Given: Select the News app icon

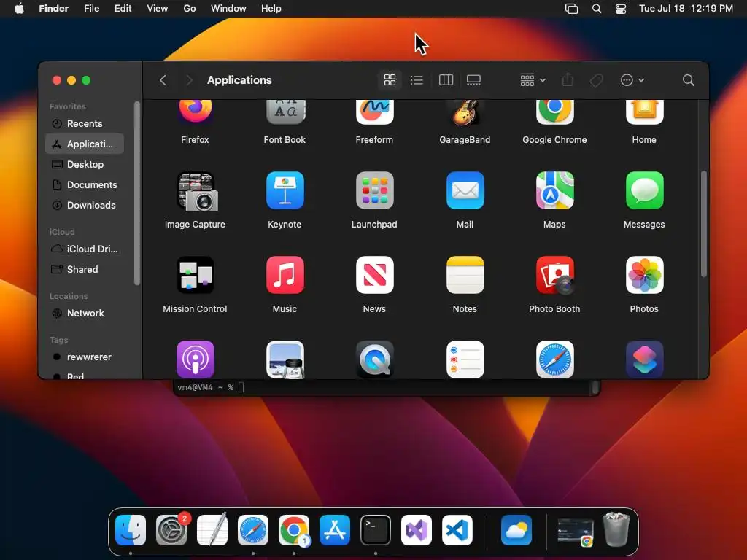Looking at the screenshot, I should point(374,275).
